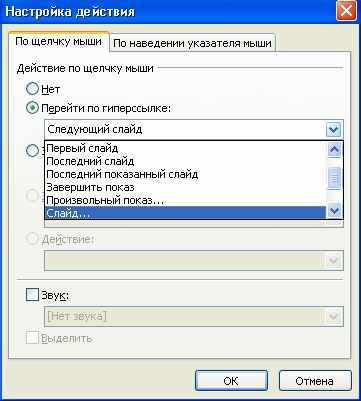Switch to По наведении указателя мыши tab

(x=192, y=43)
